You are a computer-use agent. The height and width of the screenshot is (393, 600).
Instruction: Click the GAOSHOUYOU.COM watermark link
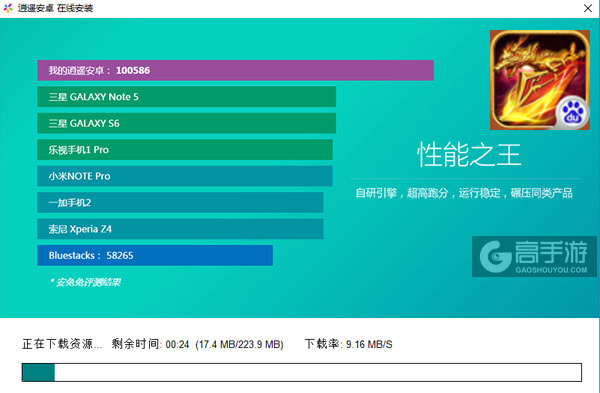tap(551, 270)
